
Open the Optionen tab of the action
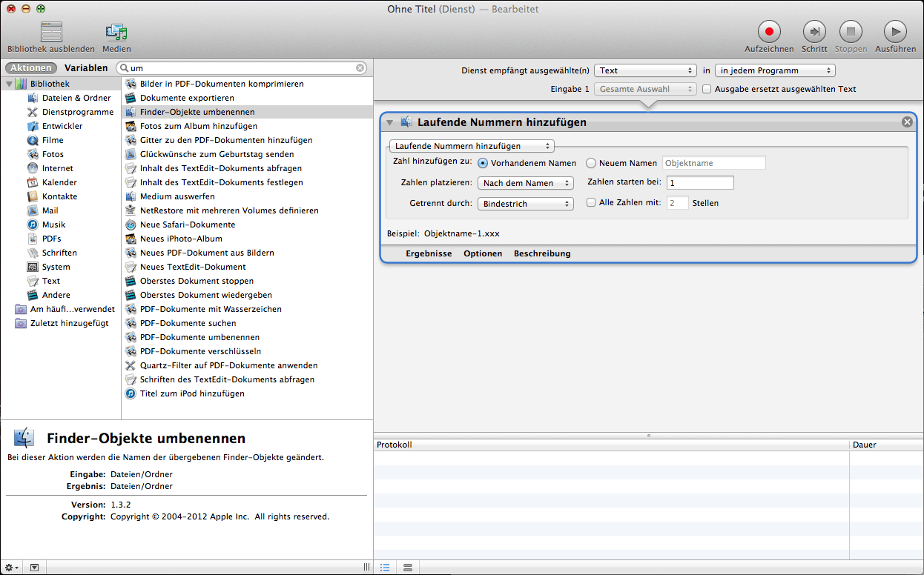pos(483,253)
